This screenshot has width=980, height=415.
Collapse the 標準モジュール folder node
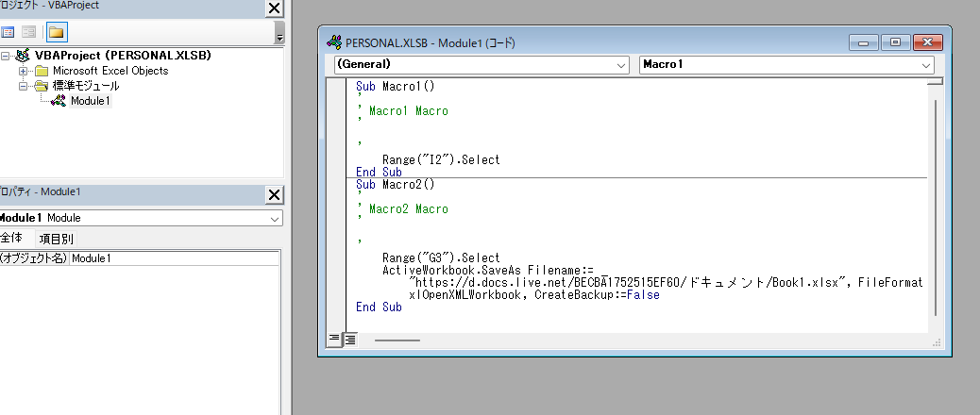point(24,86)
